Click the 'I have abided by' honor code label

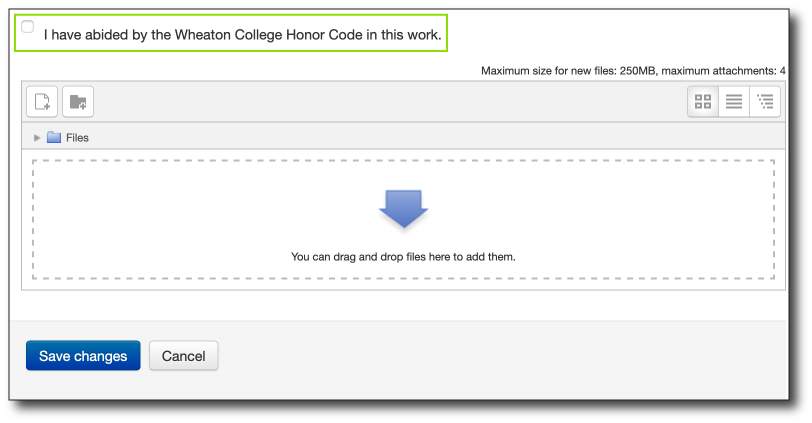242,35
